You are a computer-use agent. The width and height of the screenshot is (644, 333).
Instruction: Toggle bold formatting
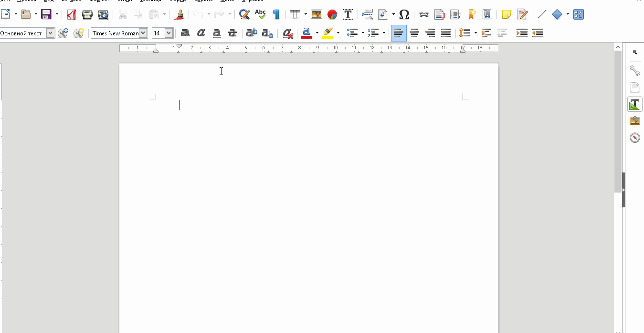[185, 33]
